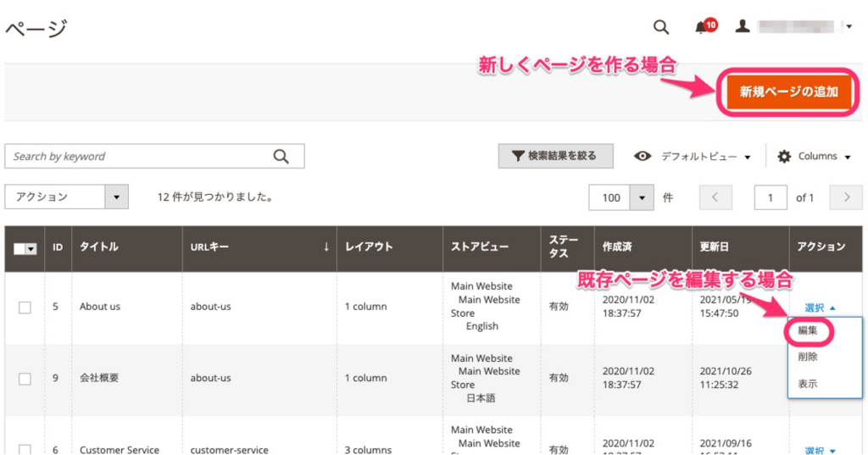Check the About us row checkbox

click(25, 308)
